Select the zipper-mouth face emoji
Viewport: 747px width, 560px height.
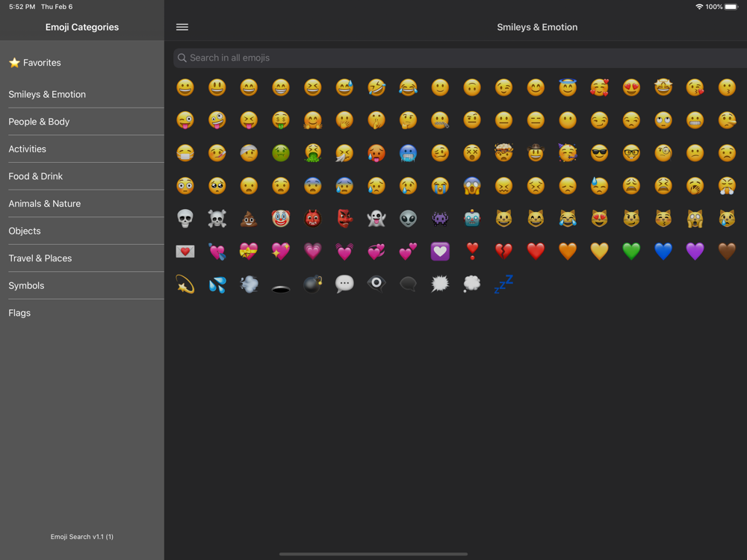click(x=440, y=120)
